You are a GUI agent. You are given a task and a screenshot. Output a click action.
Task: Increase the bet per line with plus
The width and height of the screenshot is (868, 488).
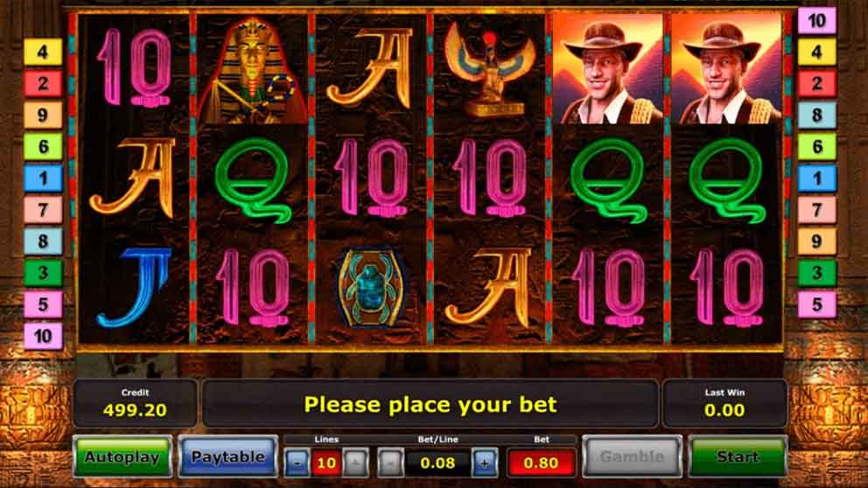click(x=485, y=463)
